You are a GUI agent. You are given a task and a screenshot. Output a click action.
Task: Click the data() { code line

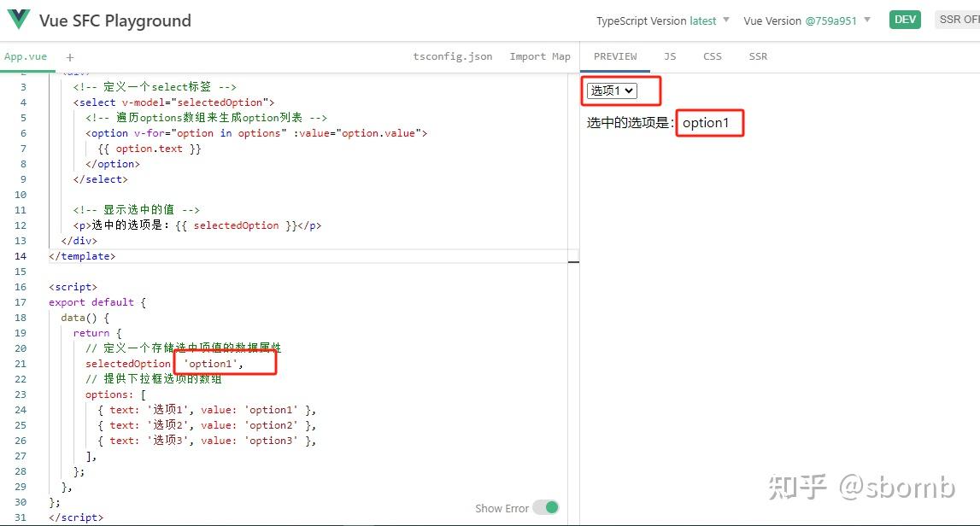pos(85,318)
